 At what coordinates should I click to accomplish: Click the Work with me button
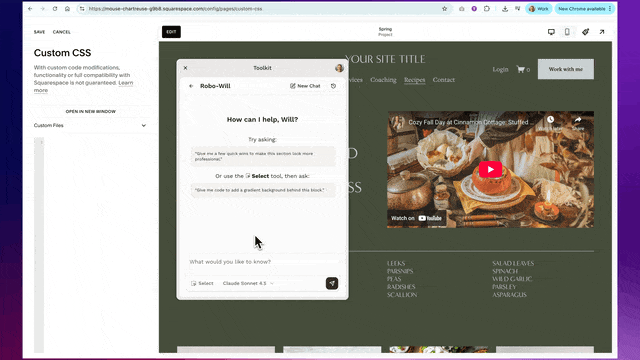click(566, 69)
